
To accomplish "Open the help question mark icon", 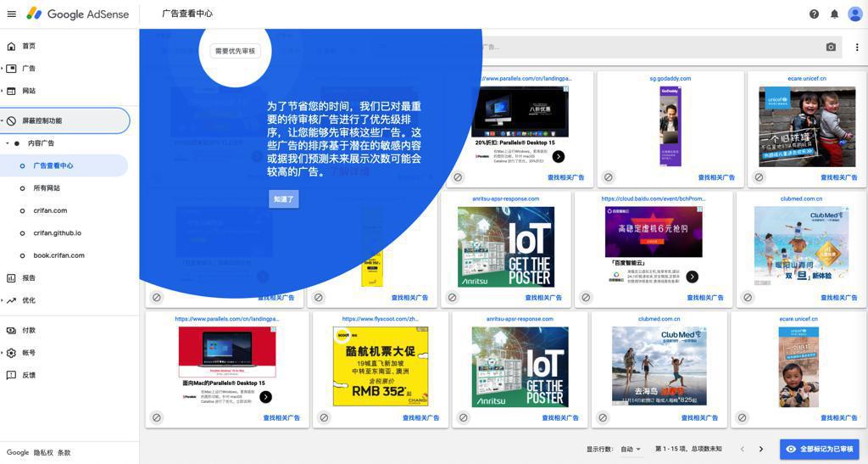I will tap(814, 14).
